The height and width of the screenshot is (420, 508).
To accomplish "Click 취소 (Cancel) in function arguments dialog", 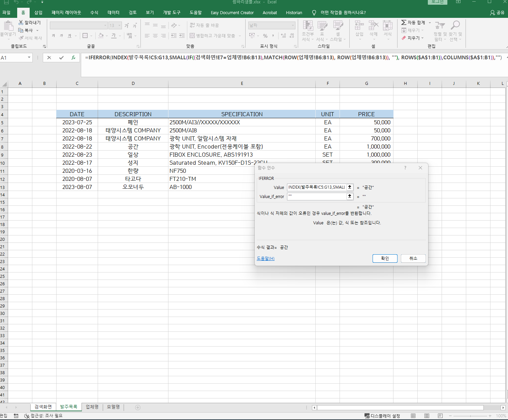I will coord(413,258).
